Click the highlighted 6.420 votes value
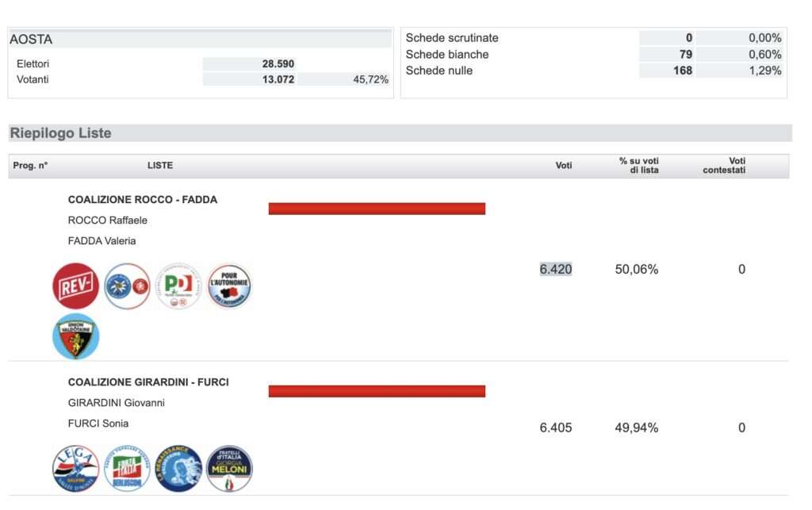812x510 pixels. tap(556, 269)
